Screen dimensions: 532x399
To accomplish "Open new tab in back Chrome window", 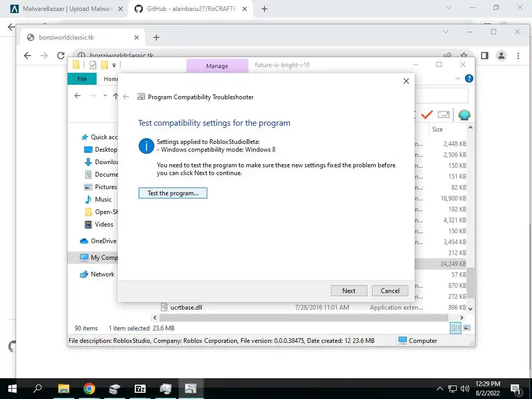I will (264, 9).
